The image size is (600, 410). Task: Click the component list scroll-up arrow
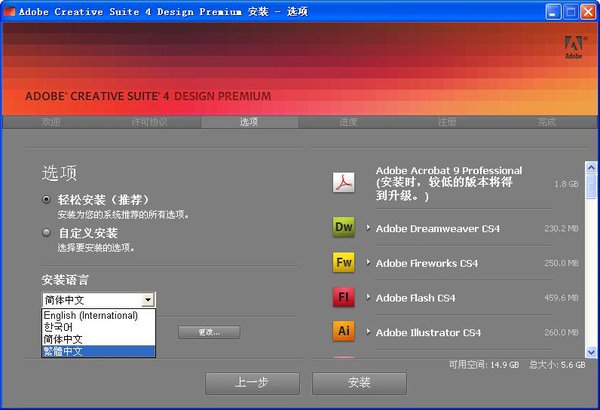pos(591,167)
